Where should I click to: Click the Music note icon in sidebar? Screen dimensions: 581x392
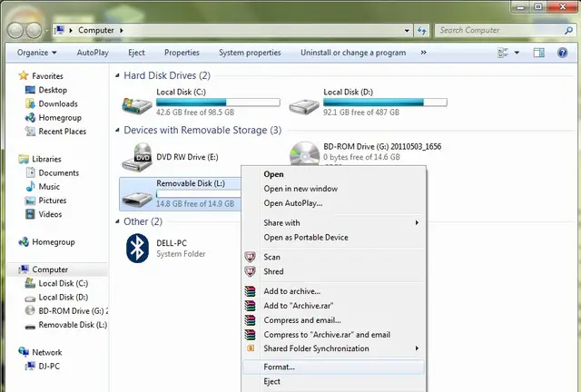pyautogui.click(x=30, y=186)
